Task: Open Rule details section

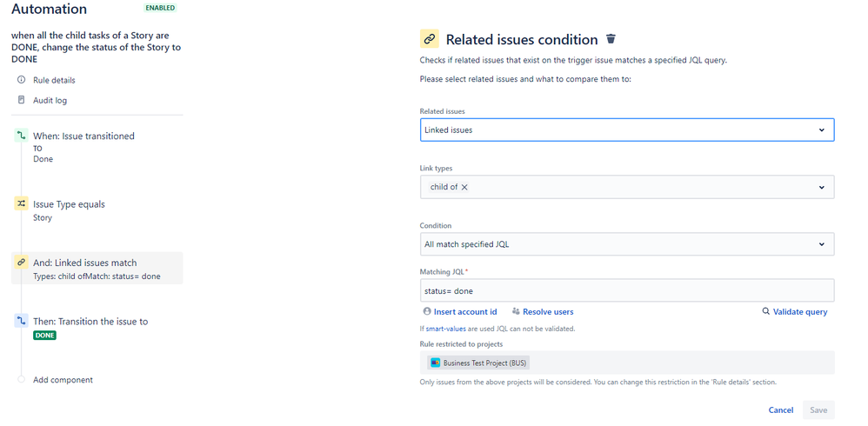Action: pyautogui.click(x=54, y=80)
